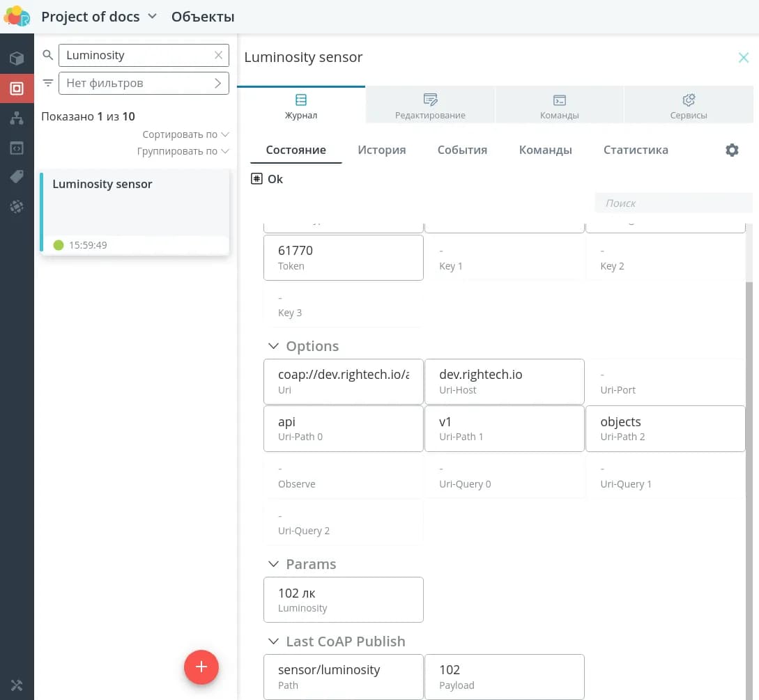This screenshot has height=700, width=759.
Task: Open the hierarchy tree icon in sidebar
Action: click(x=17, y=118)
